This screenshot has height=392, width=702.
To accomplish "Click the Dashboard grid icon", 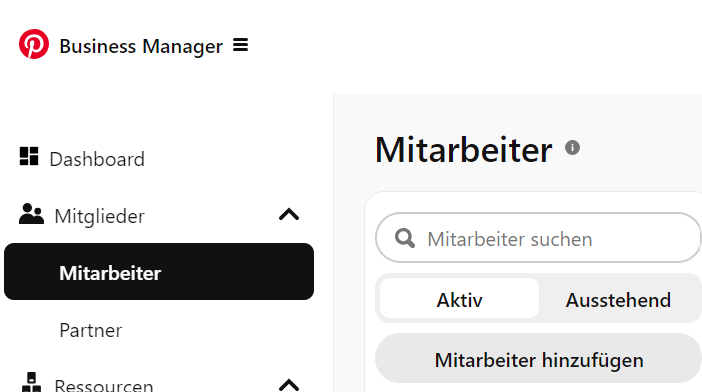I will click(29, 156).
